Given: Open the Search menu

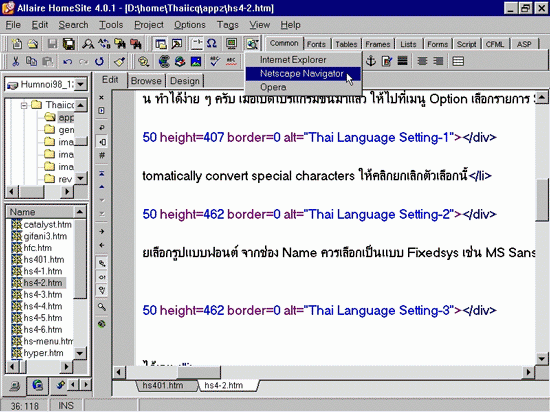Looking at the screenshot, I should coord(73,25).
